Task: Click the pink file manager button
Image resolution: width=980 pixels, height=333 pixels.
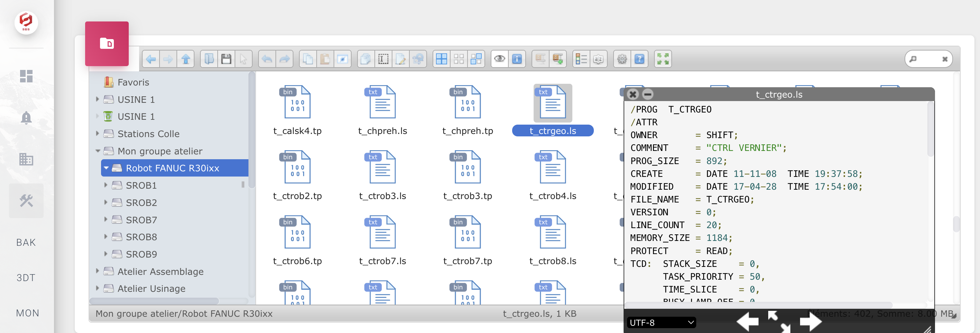Action: tap(107, 43)
